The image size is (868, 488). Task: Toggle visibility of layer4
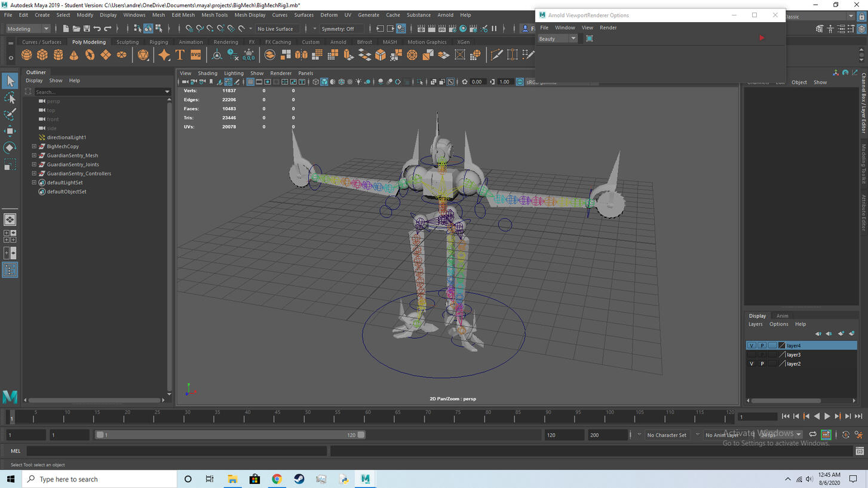(752, 346)
